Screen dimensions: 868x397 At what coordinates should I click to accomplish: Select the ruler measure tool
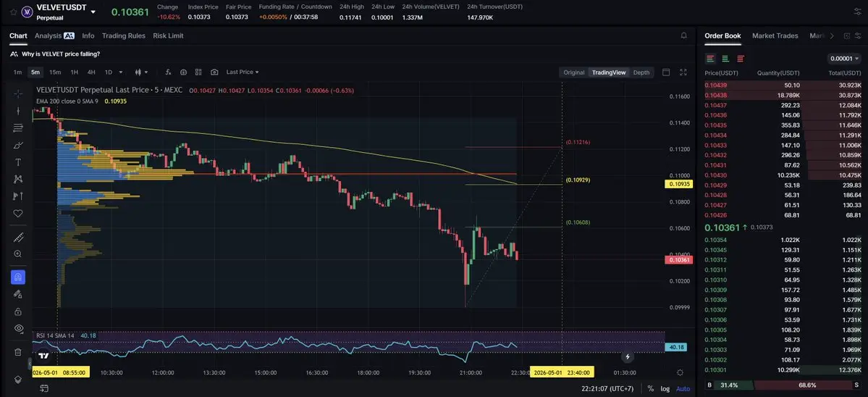17,238
